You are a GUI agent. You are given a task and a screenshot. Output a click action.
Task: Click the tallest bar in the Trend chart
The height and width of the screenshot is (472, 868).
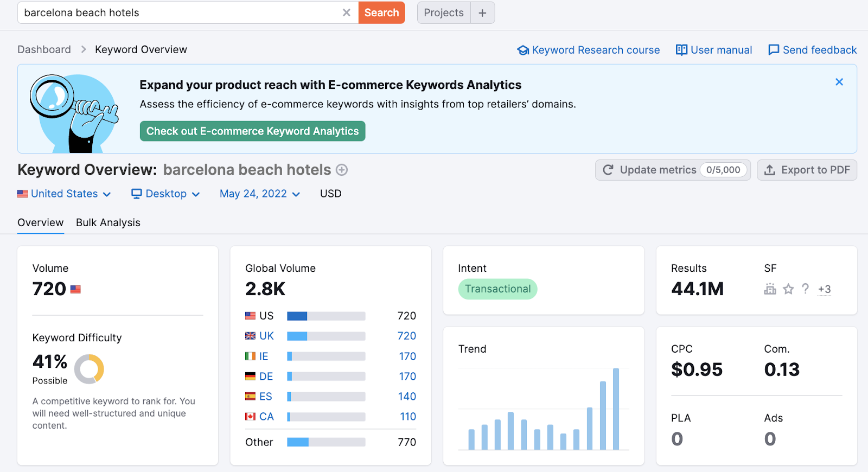pyautogui.click(x=616, y=409)
